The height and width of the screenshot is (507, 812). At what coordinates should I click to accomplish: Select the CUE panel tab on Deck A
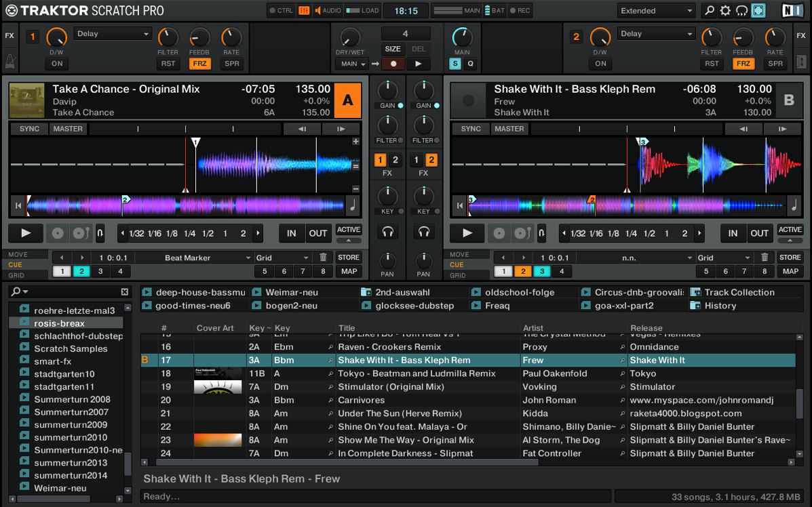coord(16,265)
